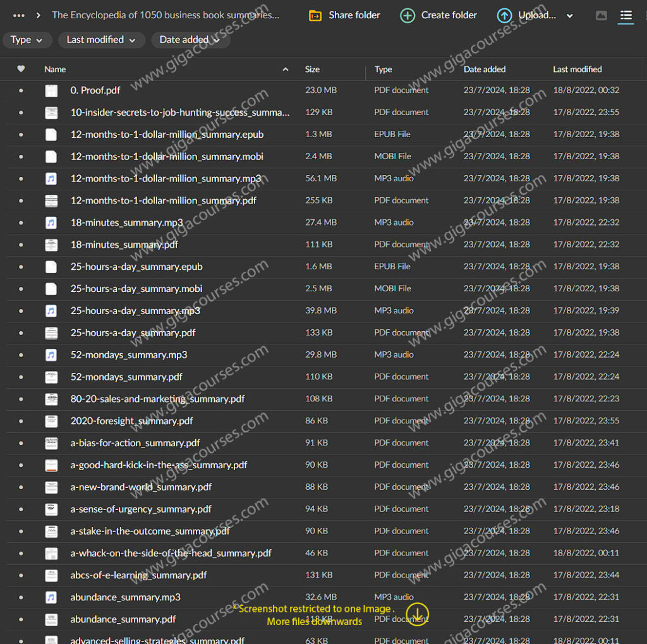Image resolution: width=647 pixels, height=644 pixels.
Task: Click the Share folder icon
Action: (315, 16)
